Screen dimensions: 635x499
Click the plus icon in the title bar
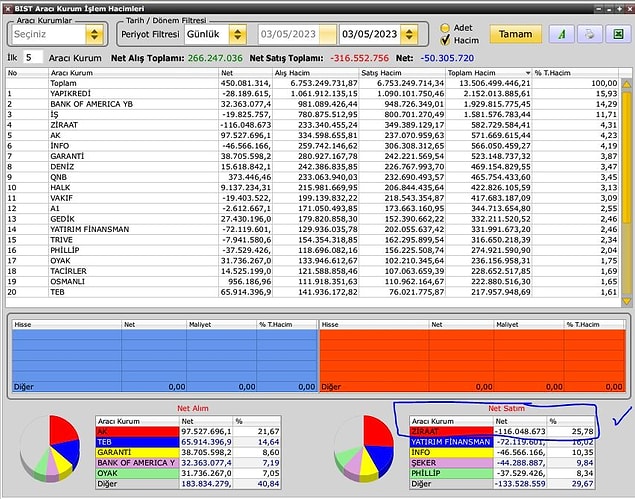pos(619,9)
